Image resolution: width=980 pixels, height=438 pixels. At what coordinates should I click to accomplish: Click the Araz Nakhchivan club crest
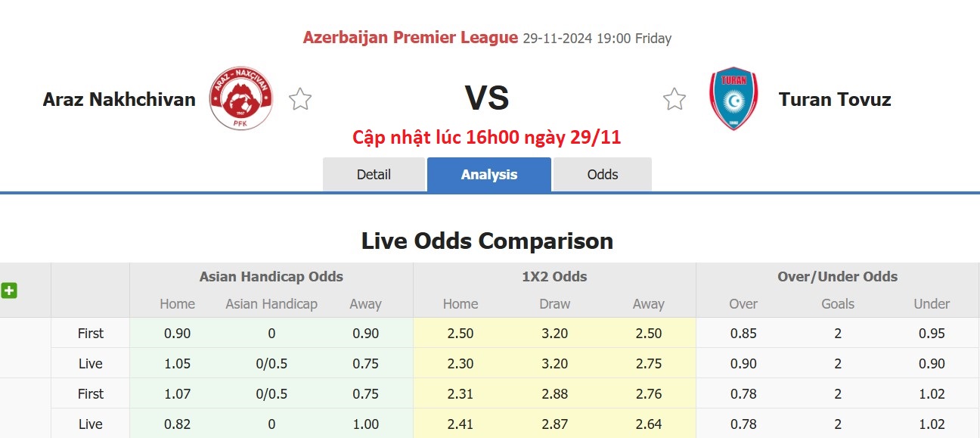(240, 98)
